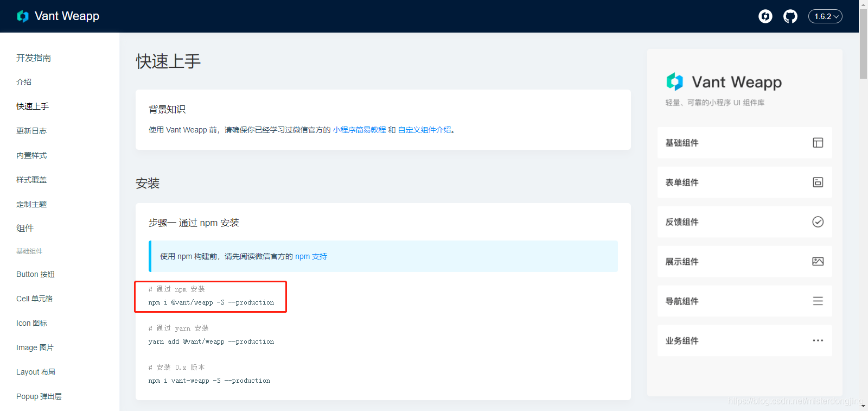
Task: Open Image 图片 component page
Action: [x=35, y=347]
